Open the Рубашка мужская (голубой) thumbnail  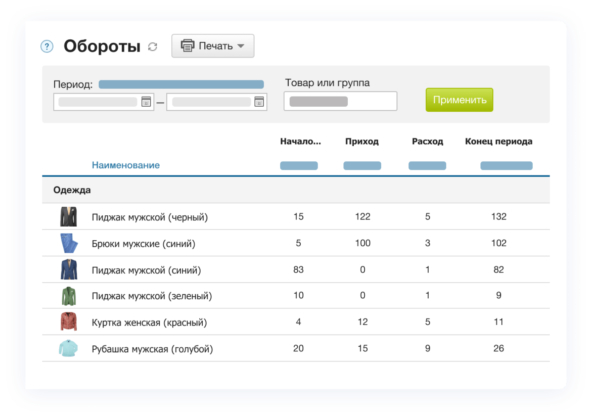68,348
